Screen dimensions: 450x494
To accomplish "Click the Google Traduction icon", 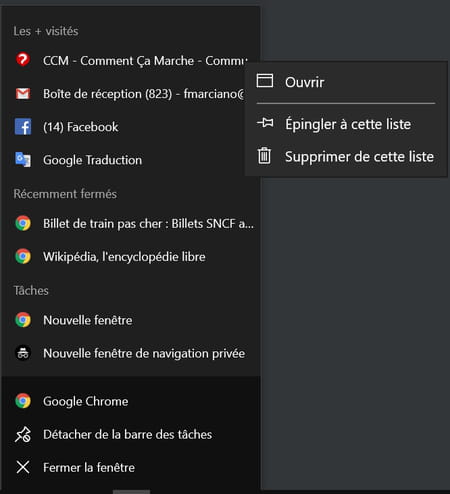I will (23, 160).
